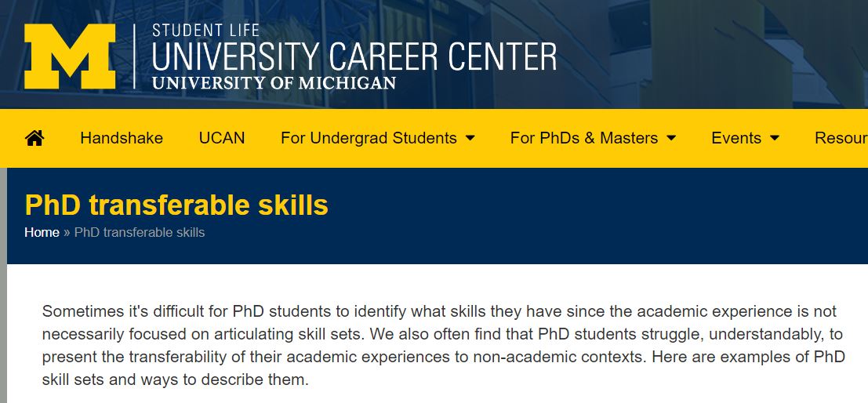Image resolution: width=868 pixels, height=403 pixels.
Task: Open the partially visible Resources menu
Action: [x=841, y=138]
